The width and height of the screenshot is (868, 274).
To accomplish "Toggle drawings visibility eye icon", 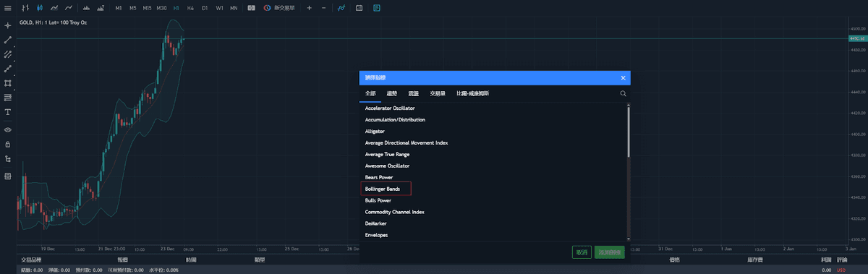I will (8, 129).
